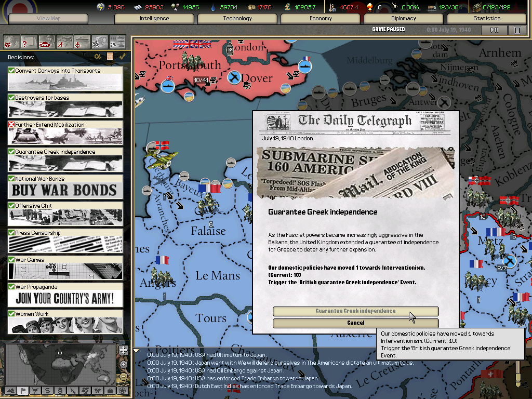
Task: Toggle National War Bonds checkbox
Action: tap(11, 179)
